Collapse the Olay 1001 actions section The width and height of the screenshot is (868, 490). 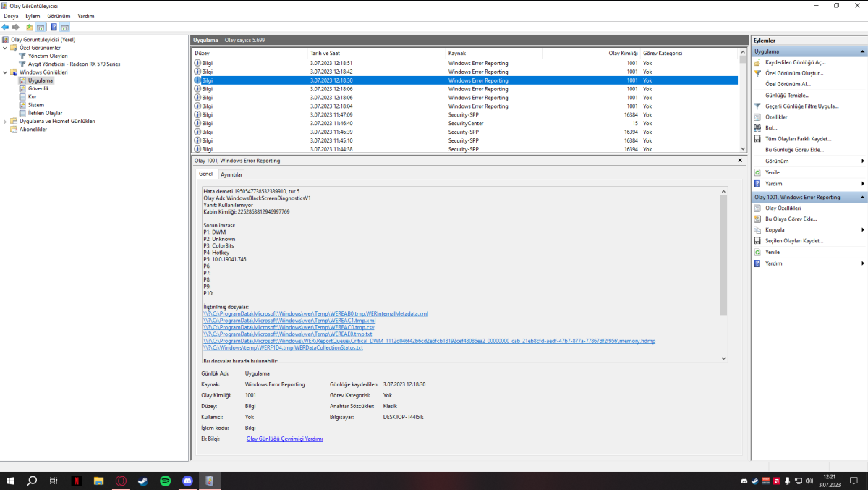tap(862, 197)
